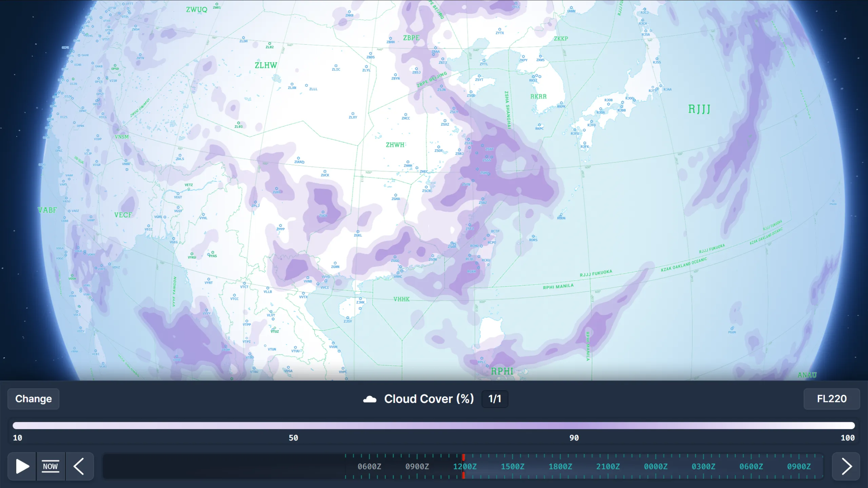Select the VVNB airport icon in Vietnam
This screenshot has width=868, height=488.
[308, 277]
